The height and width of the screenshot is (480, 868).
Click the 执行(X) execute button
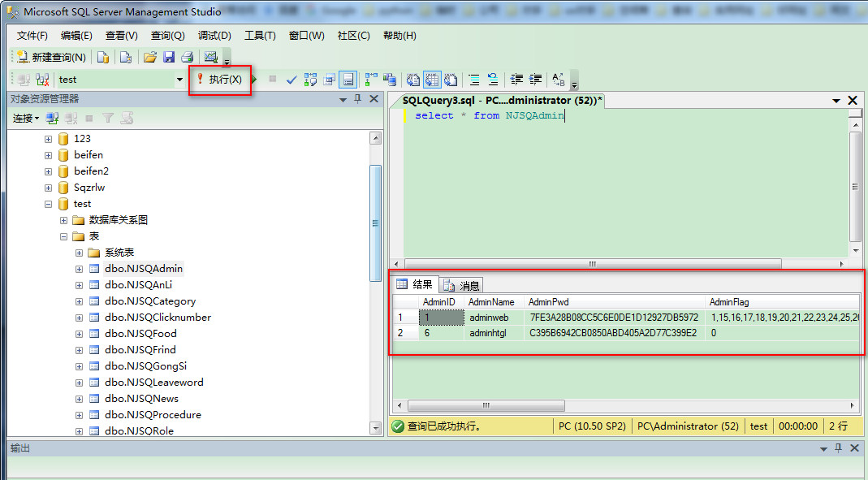219,80
